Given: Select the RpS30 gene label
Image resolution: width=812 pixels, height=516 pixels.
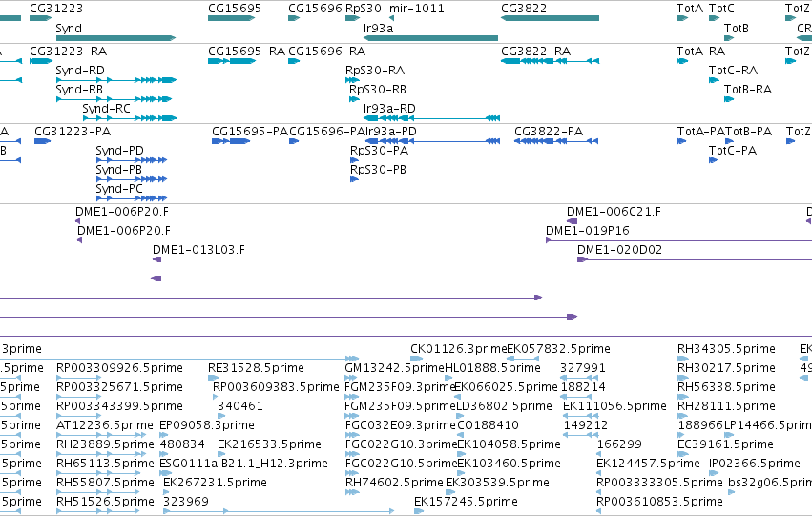Looking at the screenshot, I should tap(363, 9).
